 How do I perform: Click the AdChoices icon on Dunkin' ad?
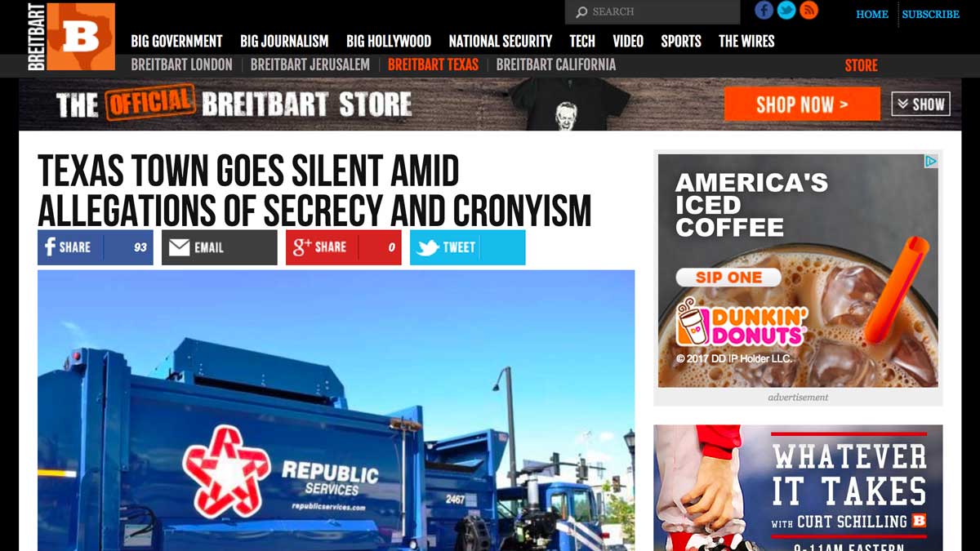pos(930,162)
